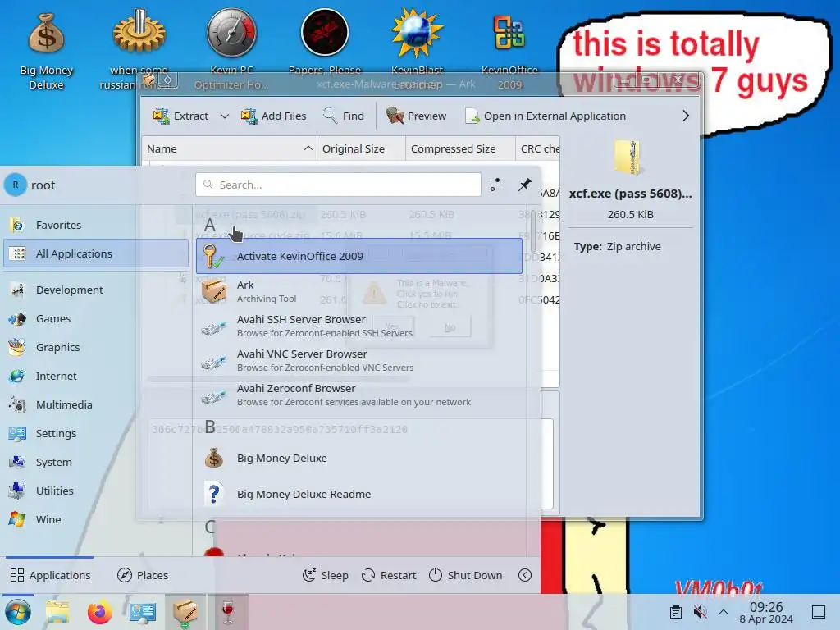Click the Restart button
Screen dimensions: 840x630
[389, 575]
